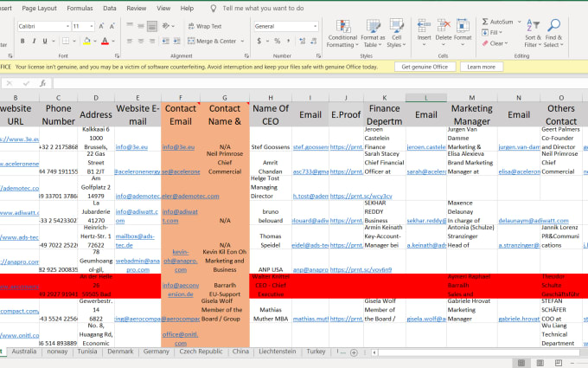Click the Insert Function fx icon
The height and width of the screenshot is (368, 588).
coord(42,83)
